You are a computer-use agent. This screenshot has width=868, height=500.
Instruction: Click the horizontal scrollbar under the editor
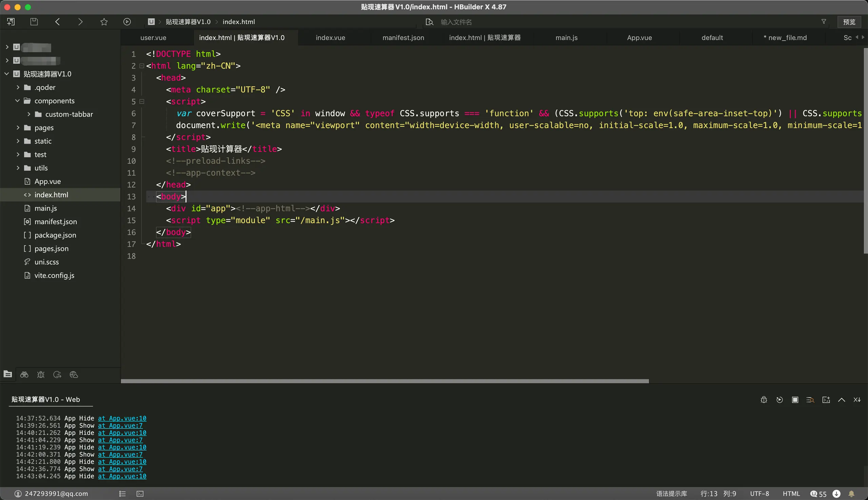pos(385,381)
